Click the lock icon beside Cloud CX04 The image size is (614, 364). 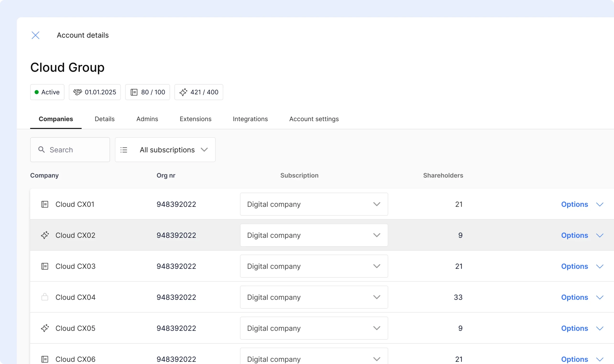[x=45, y=297]
